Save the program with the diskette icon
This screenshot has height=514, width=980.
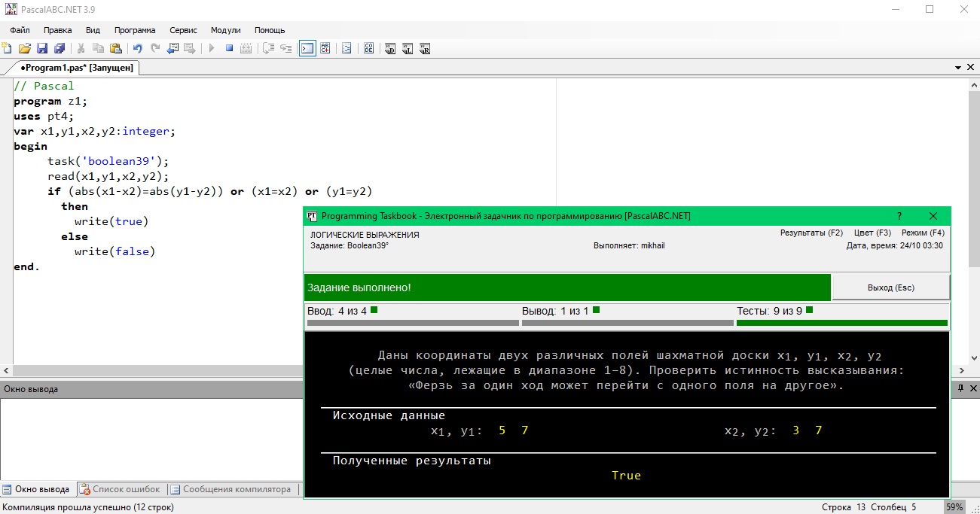[42, 49]
